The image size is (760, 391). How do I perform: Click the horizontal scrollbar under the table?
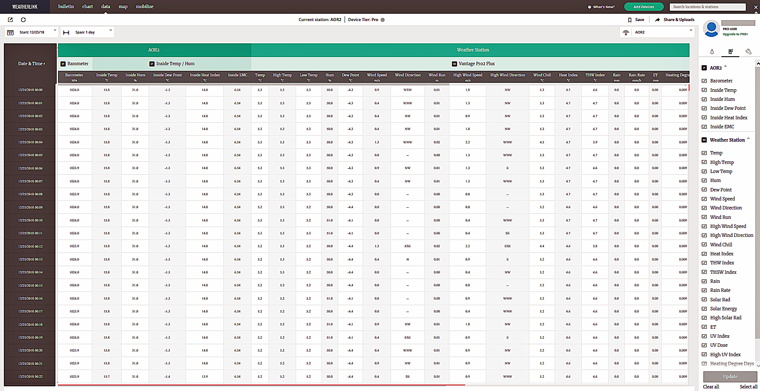pyautogui.click(x=262, y=385)
